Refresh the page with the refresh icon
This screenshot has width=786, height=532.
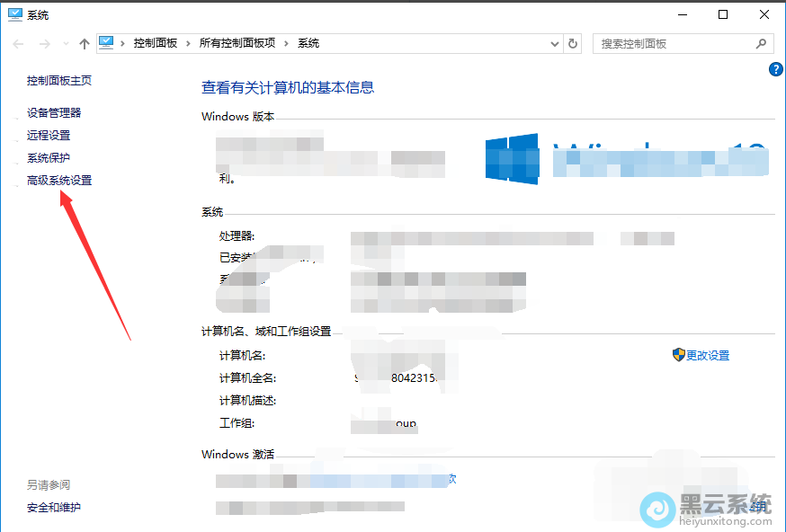(574, 43)
